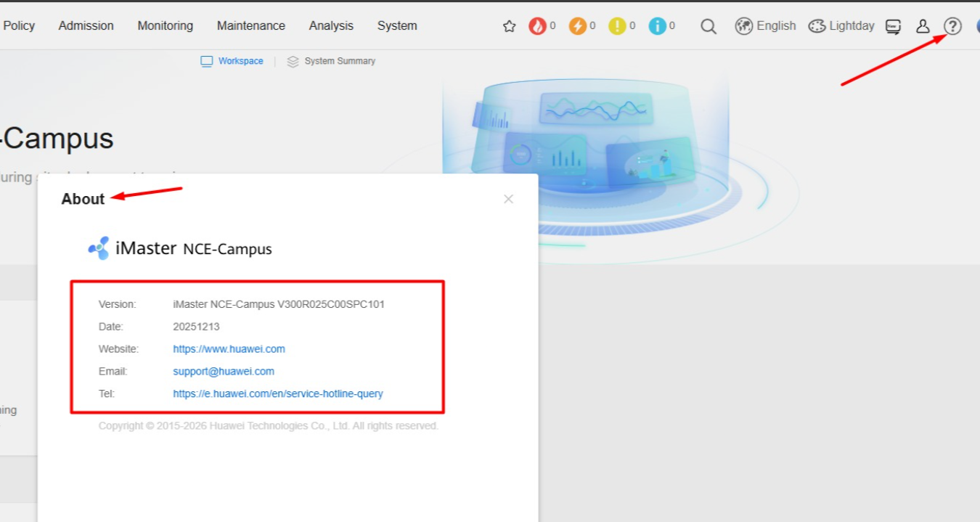Open minor alarms yellow exclamation icon
This screenshot has height=522, width=980.
pyautogui.click(x=617, y=26)
